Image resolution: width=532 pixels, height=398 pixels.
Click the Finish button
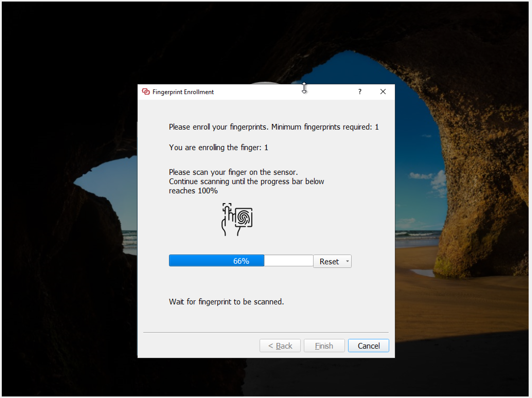[x=324, y=346]
